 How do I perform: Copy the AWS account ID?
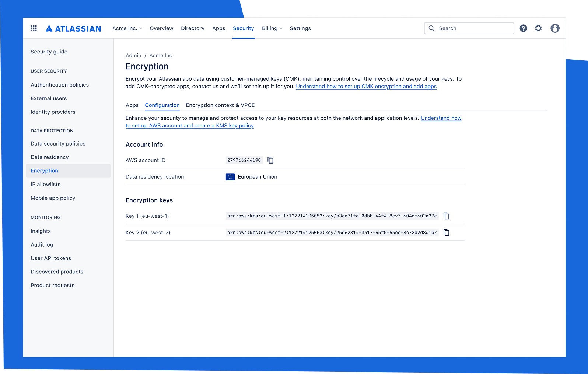coord(270,160)
